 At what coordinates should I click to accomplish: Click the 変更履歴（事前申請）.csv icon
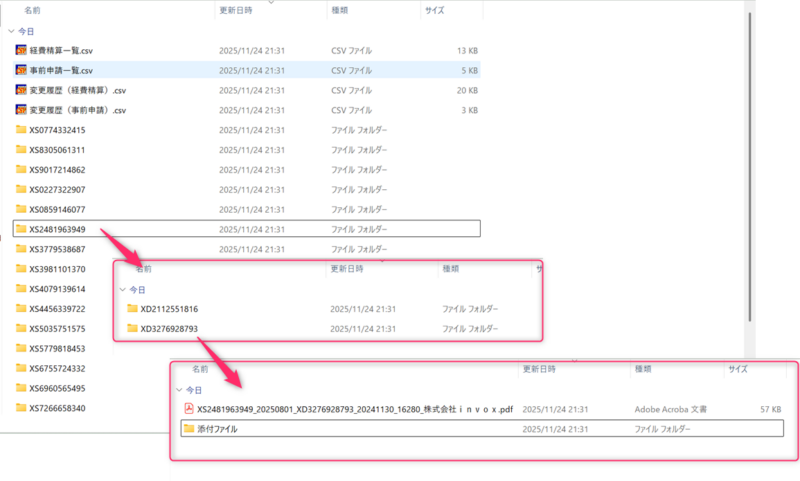point(21,110)
